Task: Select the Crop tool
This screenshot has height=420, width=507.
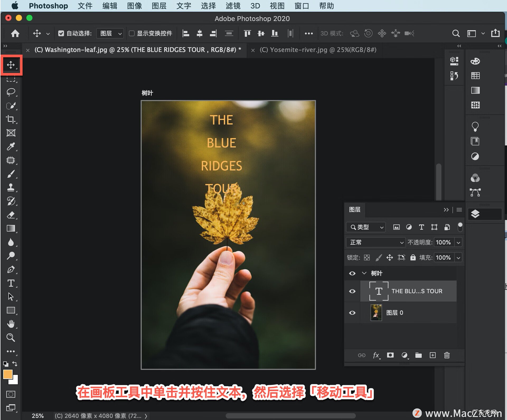Action: [11, 120]
